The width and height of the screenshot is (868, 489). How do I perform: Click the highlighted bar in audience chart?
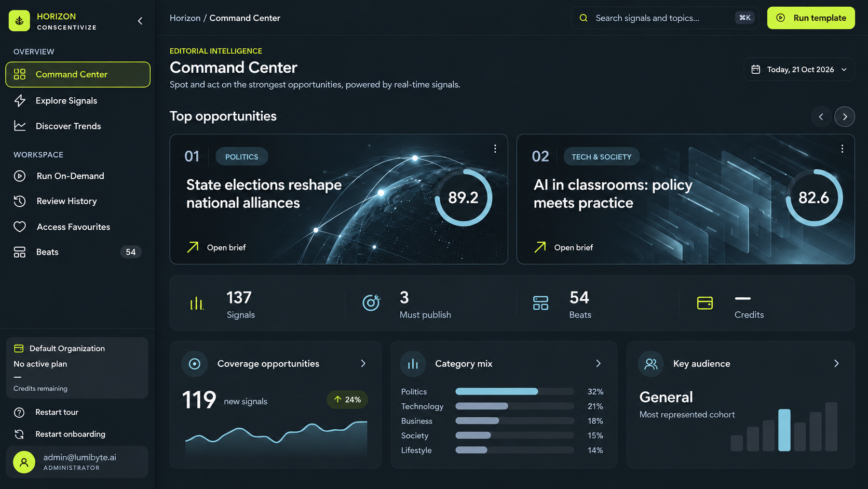[x=784, y=430]
